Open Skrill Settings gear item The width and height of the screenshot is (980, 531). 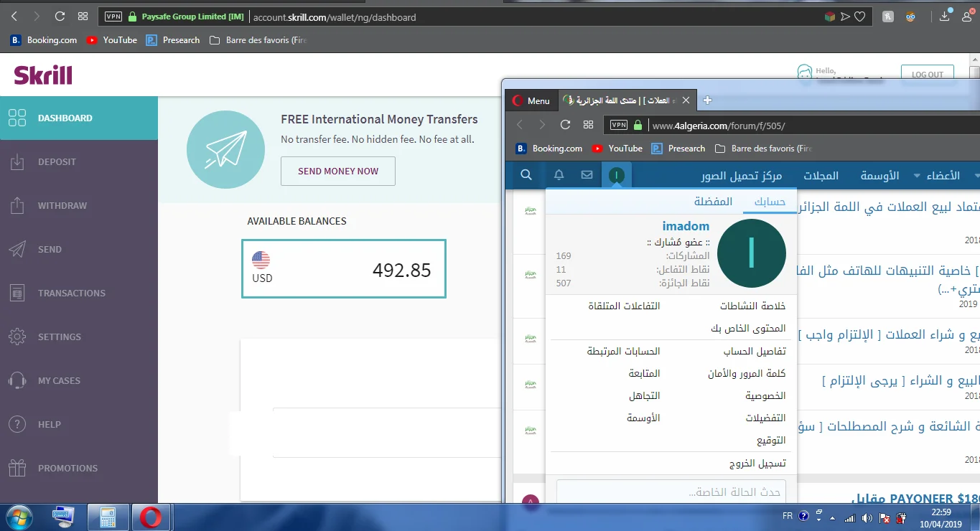[59, 337]
